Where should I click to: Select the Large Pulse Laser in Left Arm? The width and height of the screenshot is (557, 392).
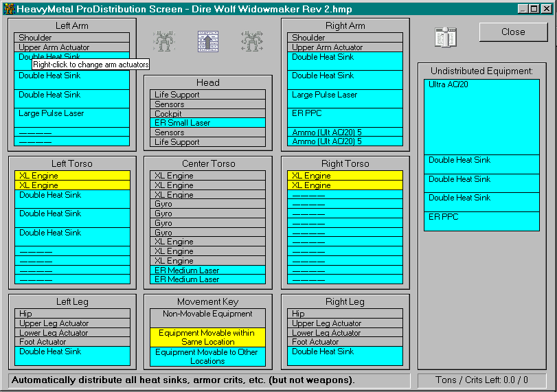point(71,118)
